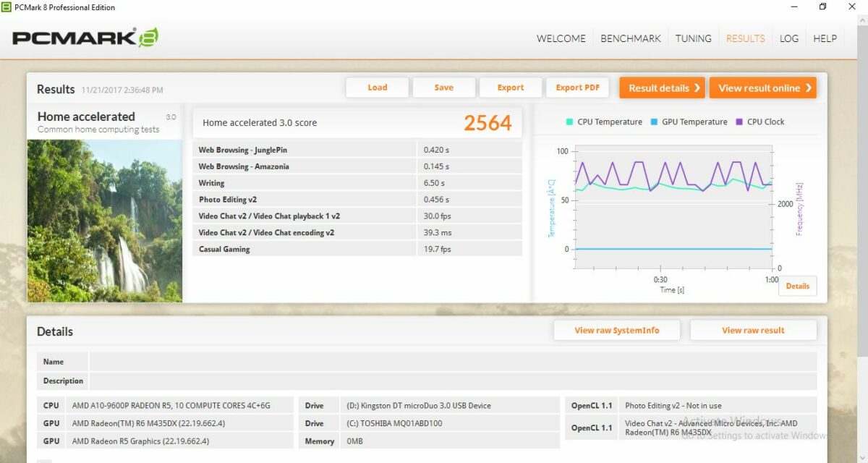Select the Web Browsing - Amazonia row

pos(357,166)
